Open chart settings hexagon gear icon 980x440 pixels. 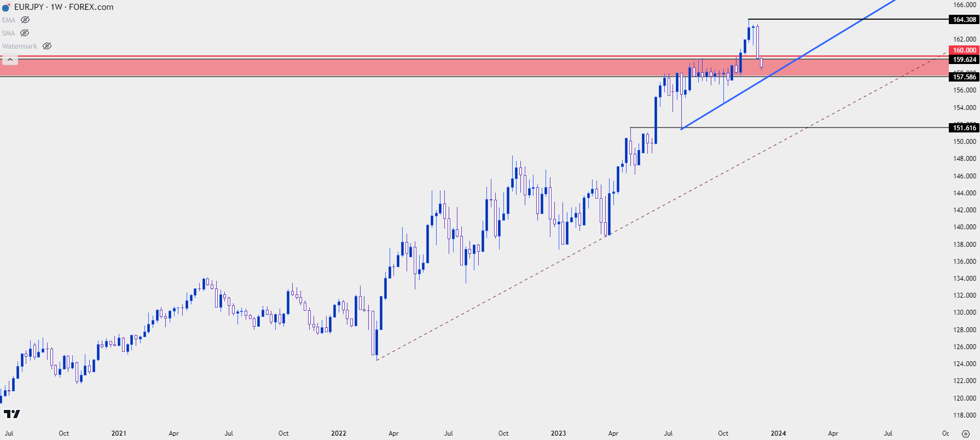[x=966, y=433]
